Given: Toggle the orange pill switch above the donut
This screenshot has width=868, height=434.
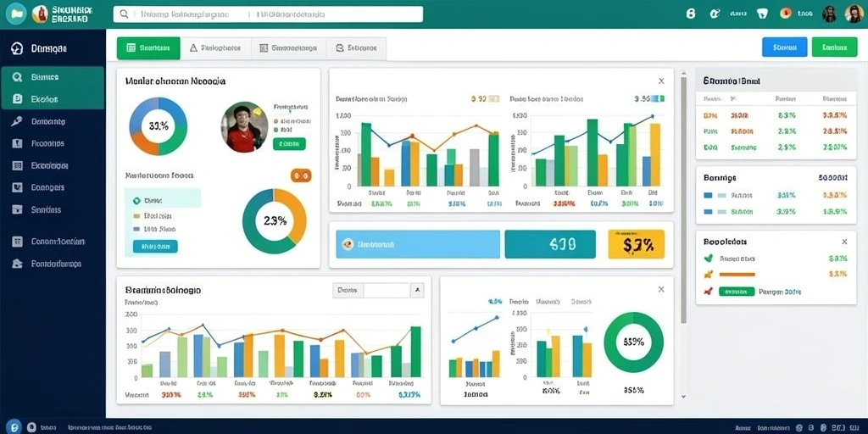Looking at the screenshot, I should [x=301, y=175].
